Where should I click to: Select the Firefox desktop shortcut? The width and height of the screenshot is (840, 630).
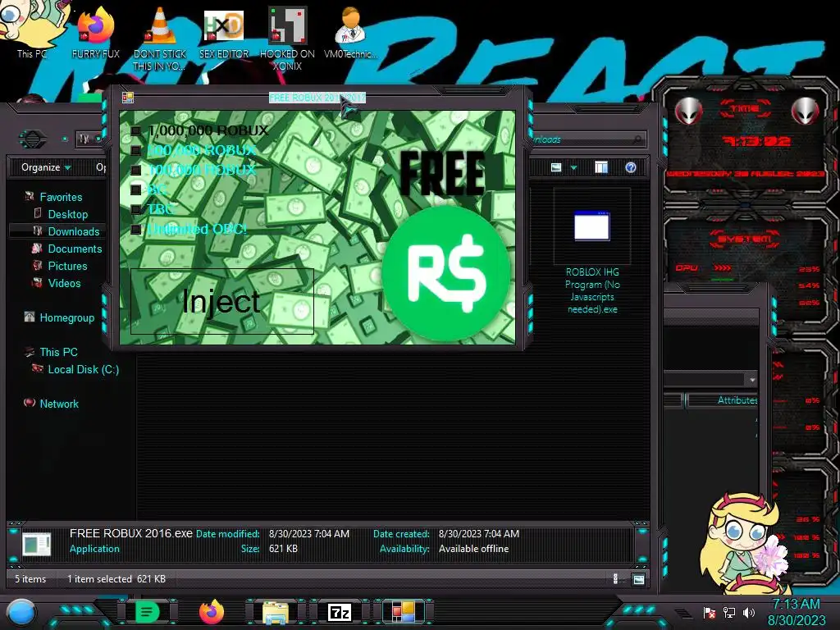95,31
